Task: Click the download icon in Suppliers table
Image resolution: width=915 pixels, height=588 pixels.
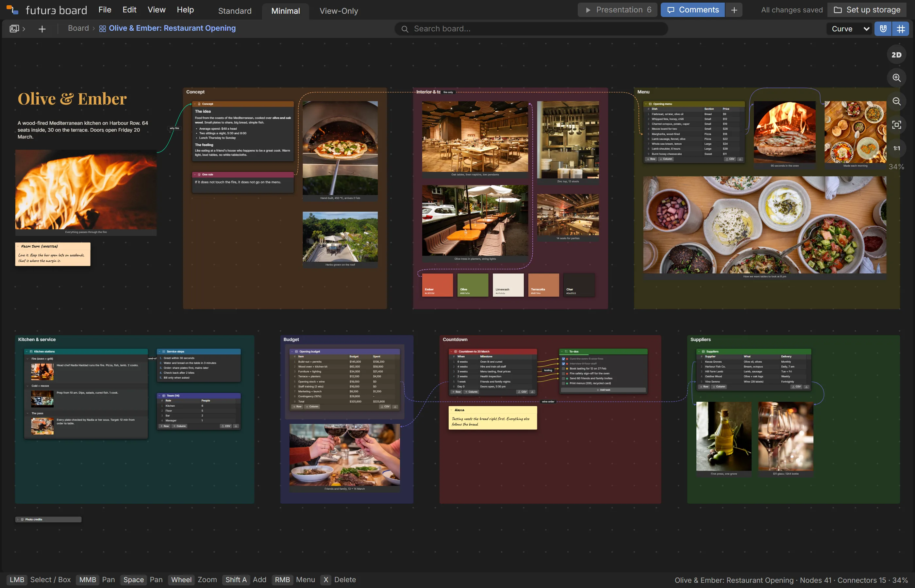Action: point(806,387)
